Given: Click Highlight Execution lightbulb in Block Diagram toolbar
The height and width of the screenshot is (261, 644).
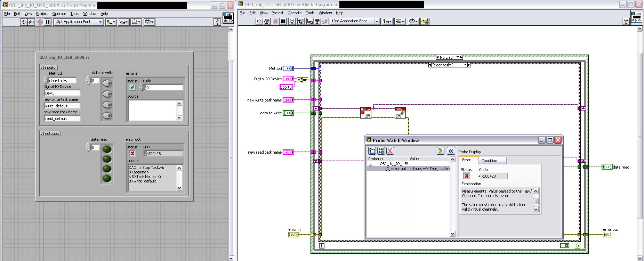Looking at the screenshot, I should click(292, 22).
